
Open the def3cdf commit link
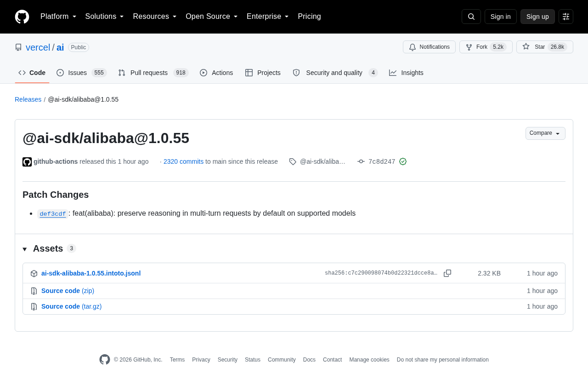point(53,214)
